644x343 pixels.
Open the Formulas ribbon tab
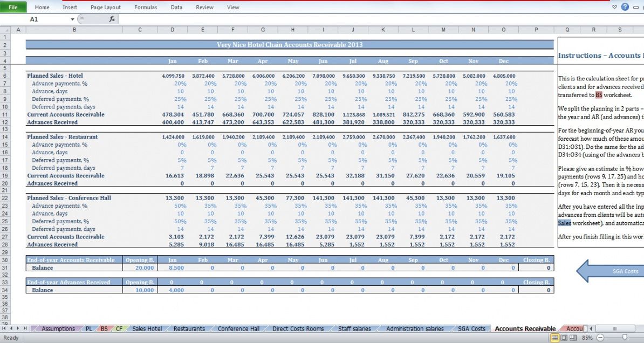point(146,7)
